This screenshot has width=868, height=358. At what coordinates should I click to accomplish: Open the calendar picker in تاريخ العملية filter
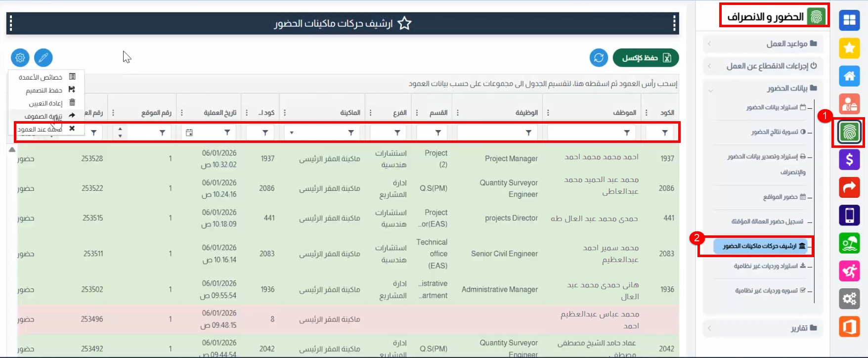tap(189, 133)
